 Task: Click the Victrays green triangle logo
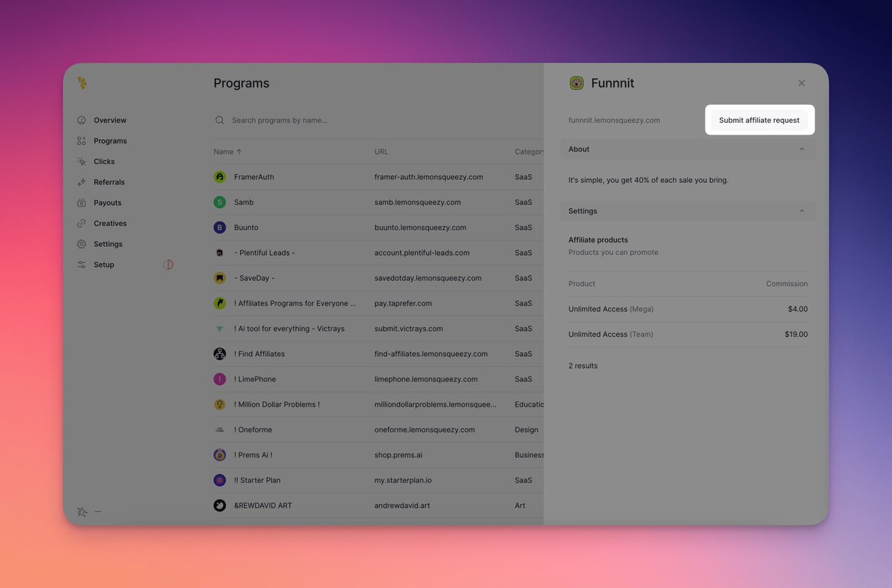pyautogui.click(x=219, y=329)
